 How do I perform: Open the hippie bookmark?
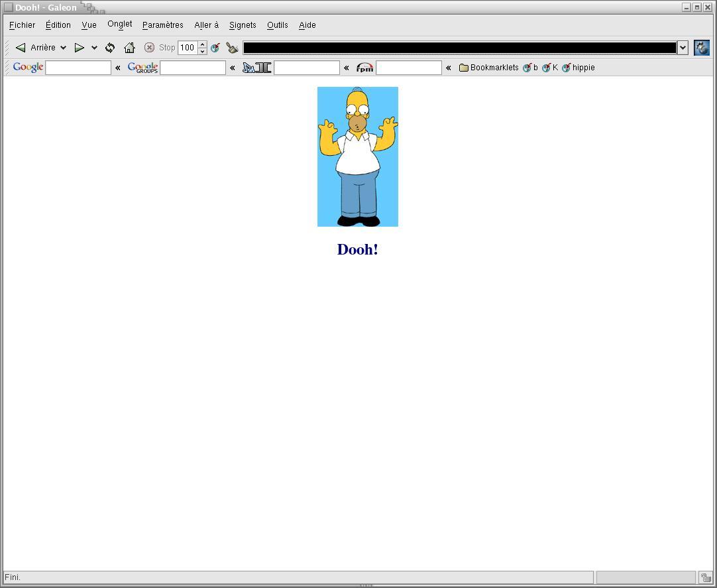coord(579,68)
